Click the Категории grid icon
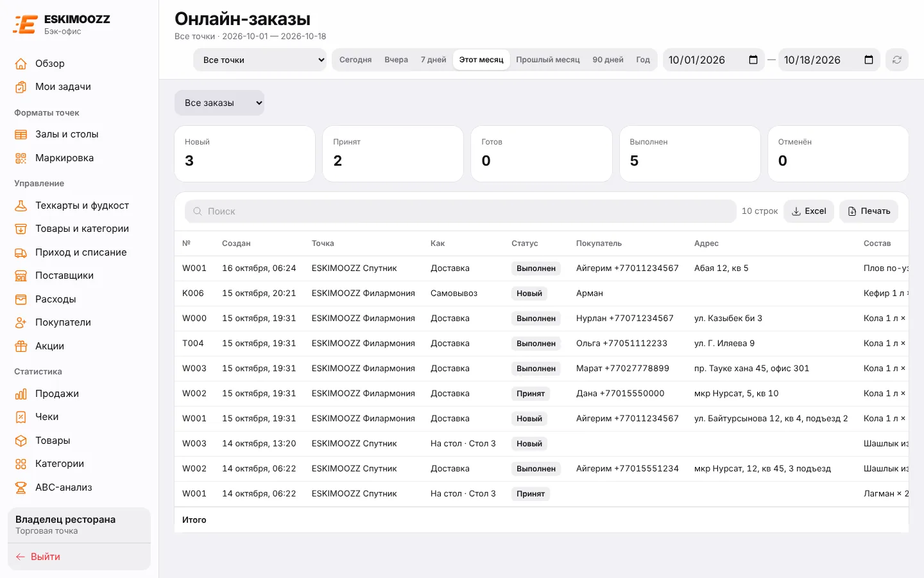924x578 pixels. pos(21,464)
